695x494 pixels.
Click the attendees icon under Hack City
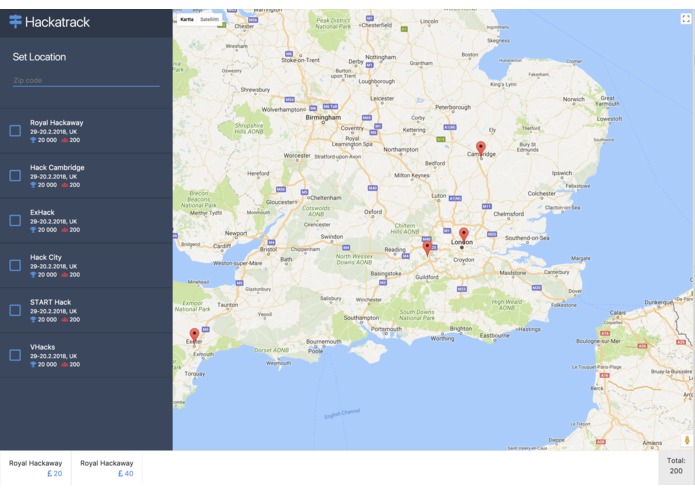coord(64,275)
